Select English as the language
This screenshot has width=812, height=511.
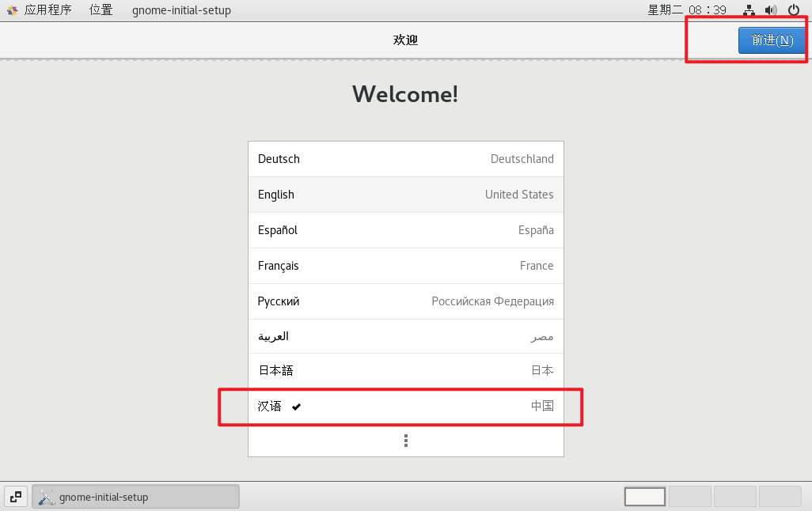point(405,195)
